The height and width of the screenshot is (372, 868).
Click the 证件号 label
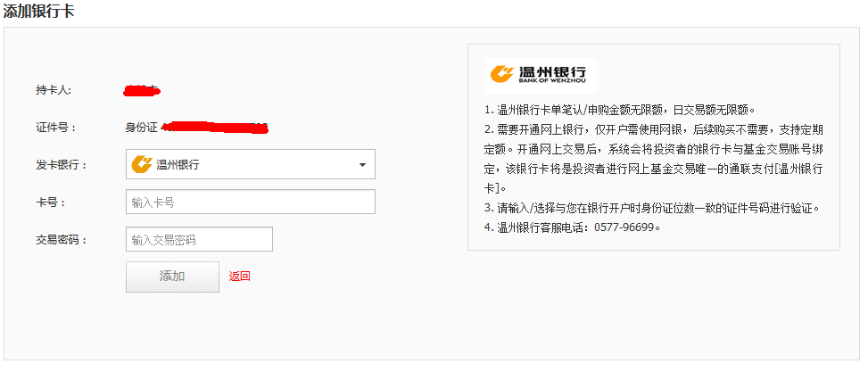click(x=54, y=128)
